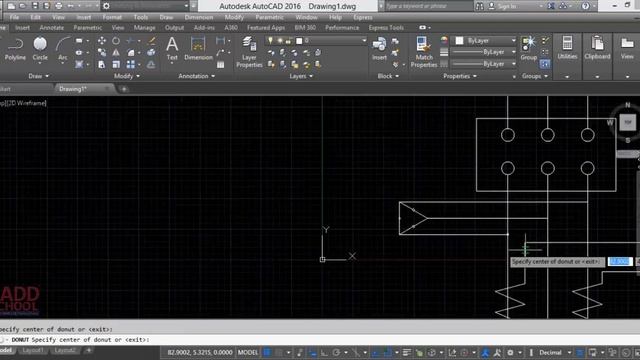Click the 2D Wireframe visual style label
This screenshot has width=640, height=360.
(x=27, y=103)
